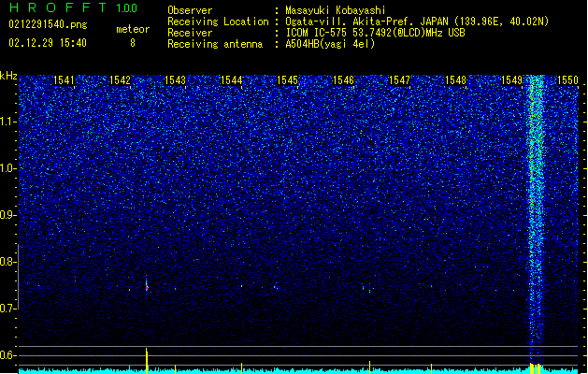The image size is (588, 374).
Task: Click the 1550 time axis label
Action: pyautogui.click(x=567, y=79)
